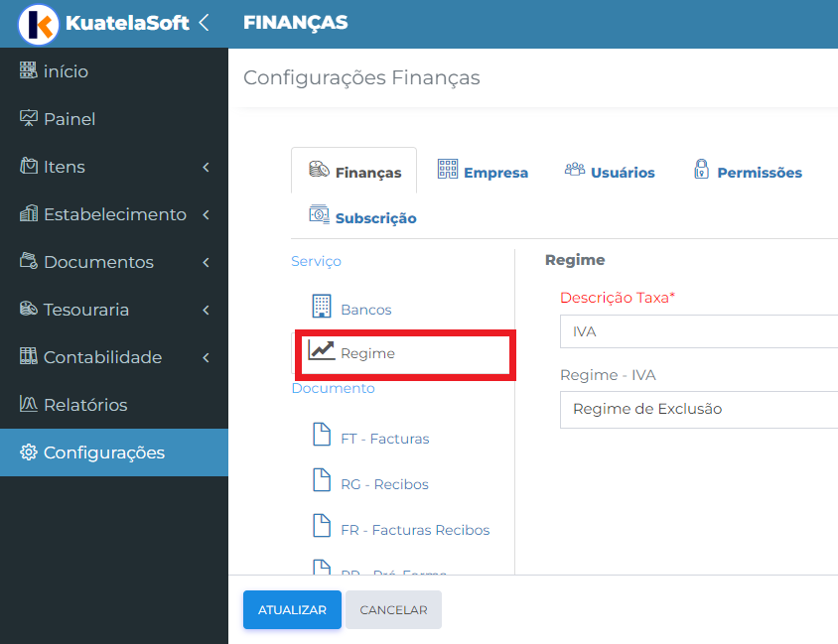
Task: Collapse sidebar with the header chevron
Action: tap(204, 23)
